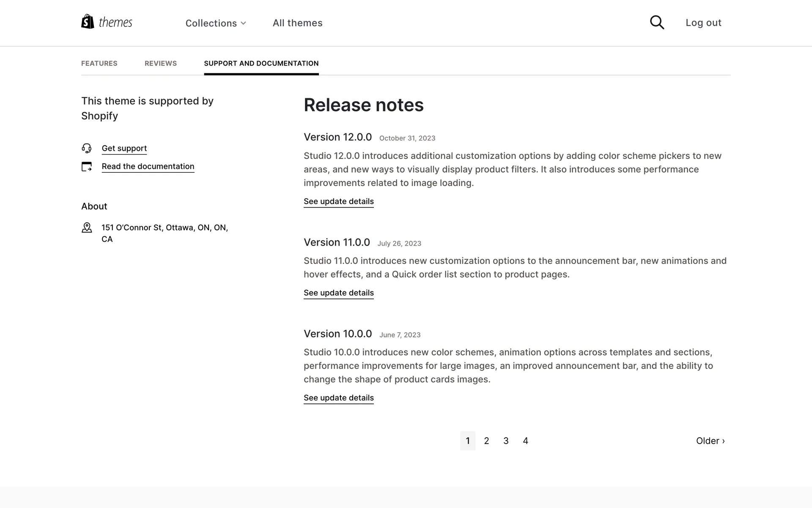Go to release notes page 2
Image resolution: width=812 pixels, height=508 pixels.
tap(487, 441)
